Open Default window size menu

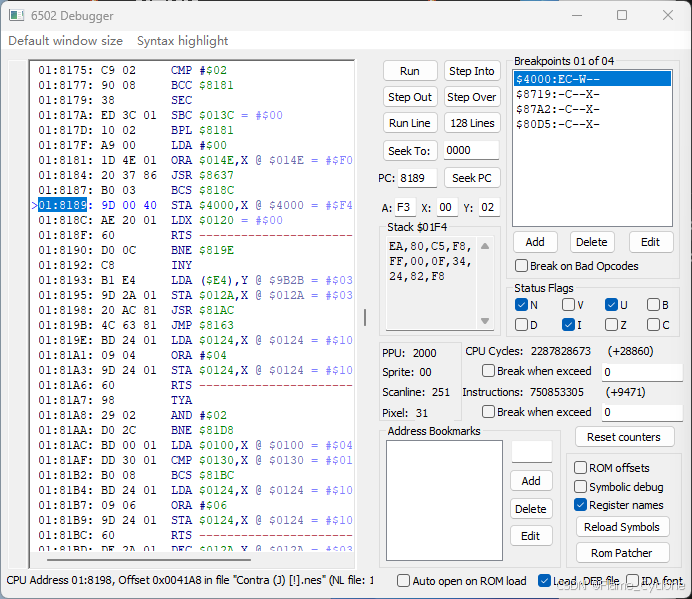[x=65, y=41]
